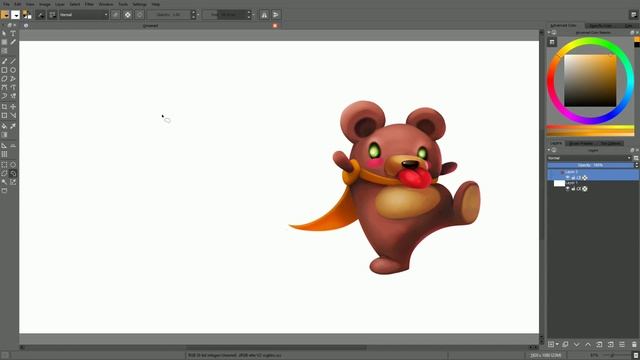Viewport: 640px width, 360px height.
Task: Select the Contiguous Selection wand tool
Action: point(4,182)
